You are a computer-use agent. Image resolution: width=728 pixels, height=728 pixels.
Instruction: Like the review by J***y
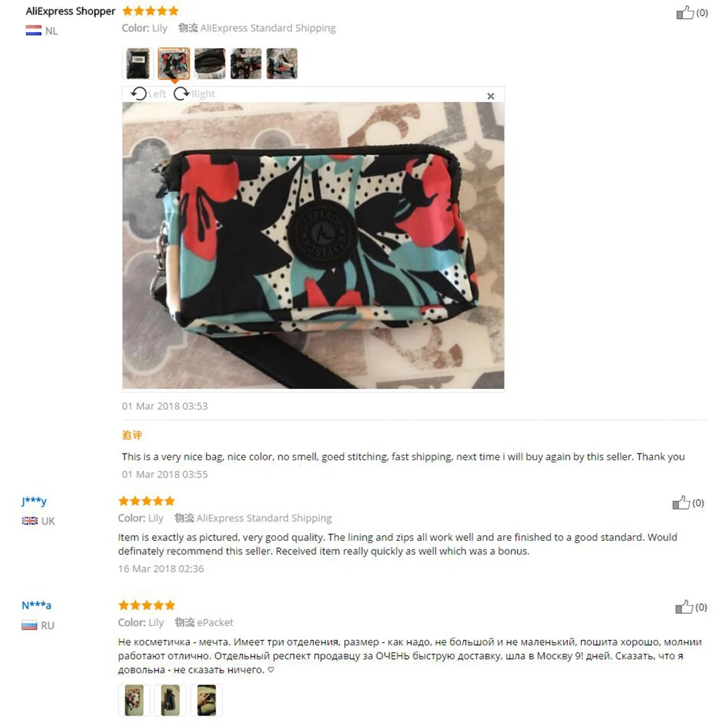[x=681, y=502]
